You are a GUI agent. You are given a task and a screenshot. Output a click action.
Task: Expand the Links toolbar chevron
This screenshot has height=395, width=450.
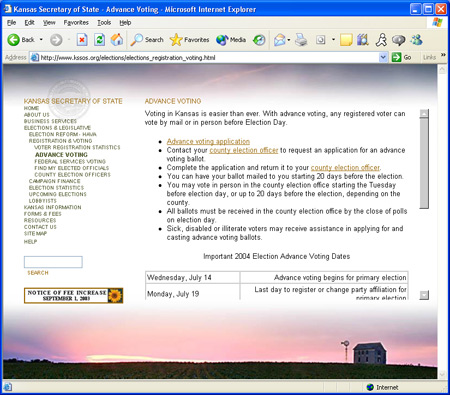(x=443, y=55)
